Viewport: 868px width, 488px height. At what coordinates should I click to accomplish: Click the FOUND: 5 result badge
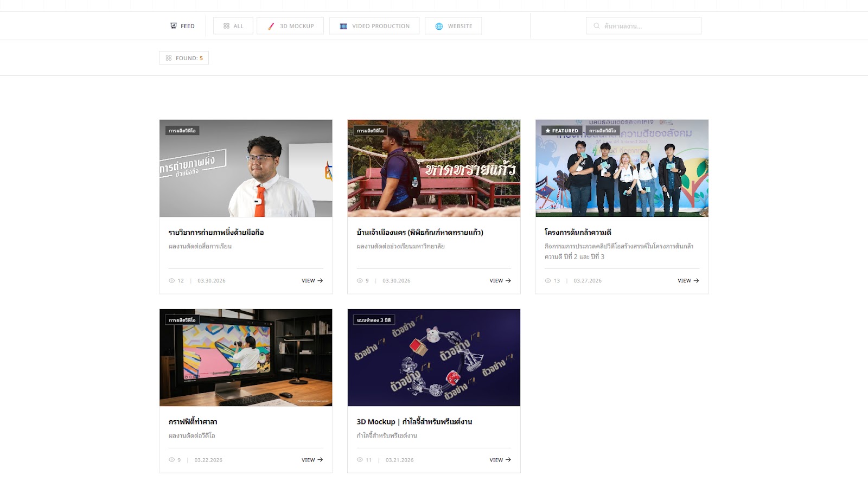coord(184,58)
